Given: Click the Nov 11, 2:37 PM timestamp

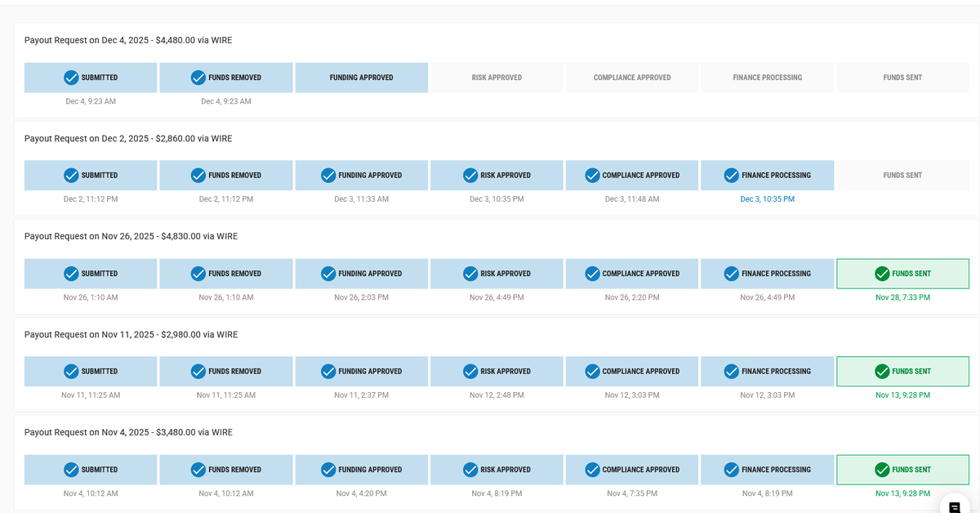Looking at the screenshot, I should coord(362,395).
